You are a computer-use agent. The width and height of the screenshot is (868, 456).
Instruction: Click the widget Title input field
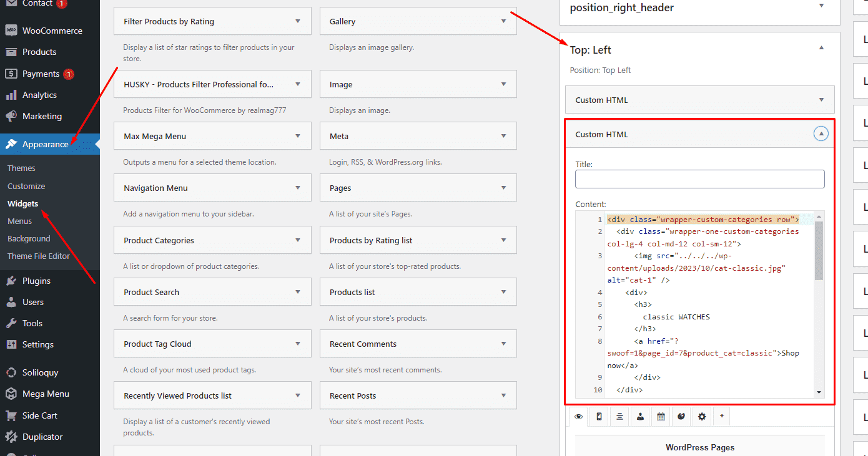click(699, 179)
